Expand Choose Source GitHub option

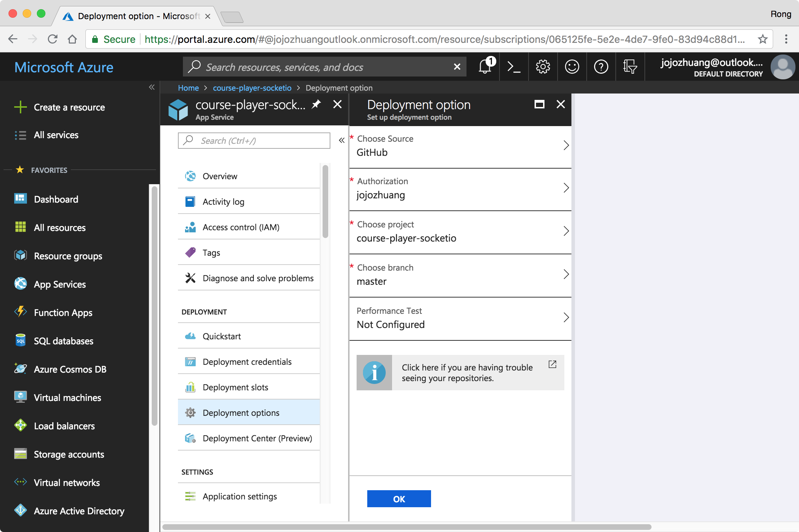pyautogui.click(x=460, y=146)
